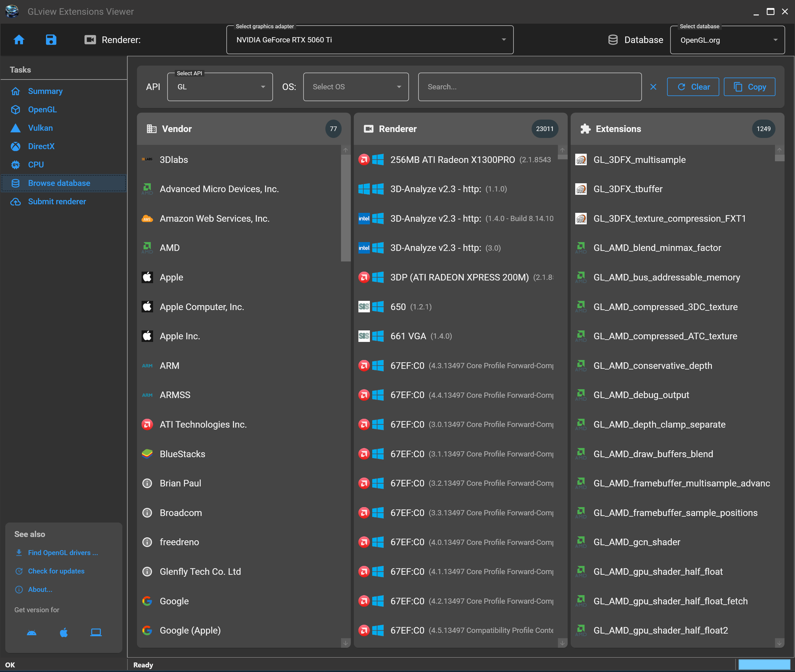Click inside the Search field
Screen dimensions: 795x672
click(529, 86)
